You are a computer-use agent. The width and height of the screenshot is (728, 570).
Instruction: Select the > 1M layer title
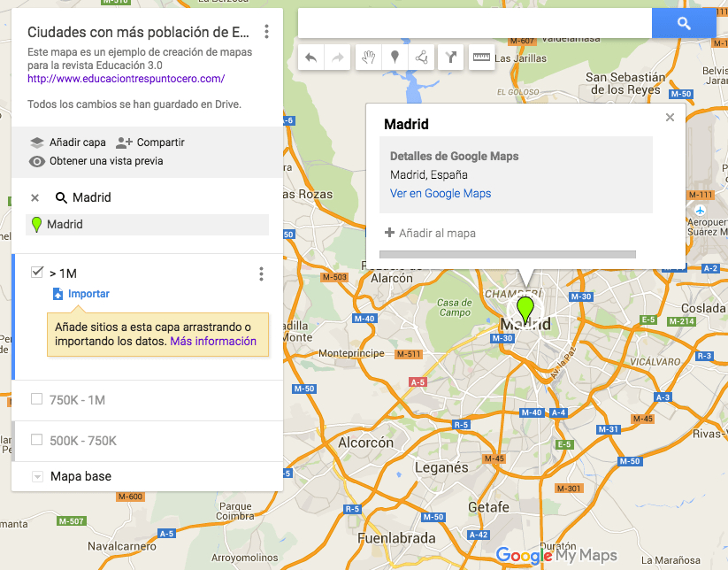tap(63, 273)
